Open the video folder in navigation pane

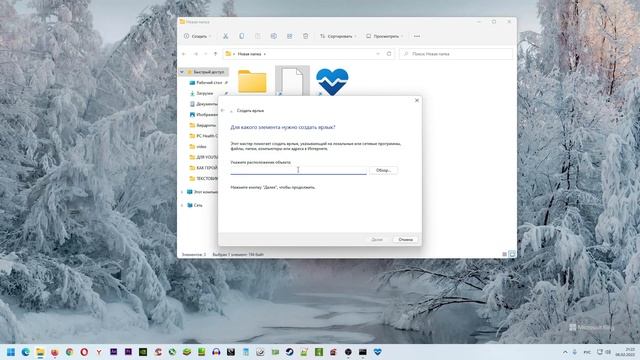coord(198,146)
